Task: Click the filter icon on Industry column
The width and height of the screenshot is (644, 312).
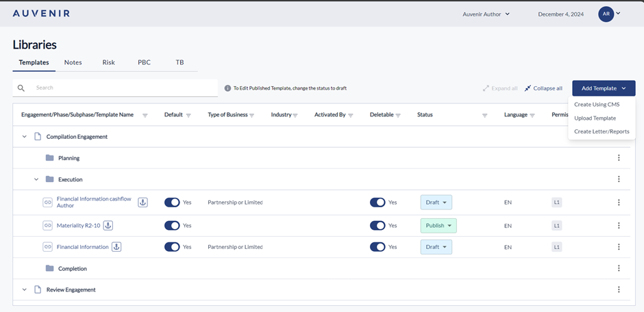Action: coord(295,115)
